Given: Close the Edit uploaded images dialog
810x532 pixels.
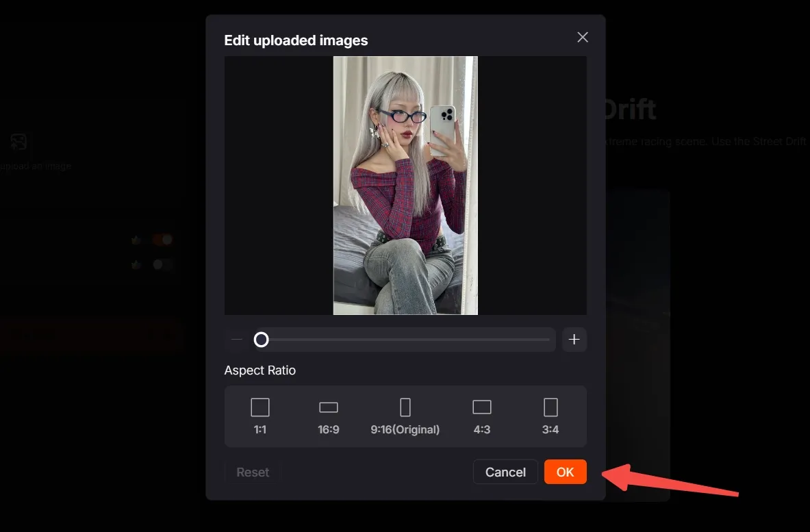Looking at the screenshot, I should pyautogui.click(x=582, y=37).
